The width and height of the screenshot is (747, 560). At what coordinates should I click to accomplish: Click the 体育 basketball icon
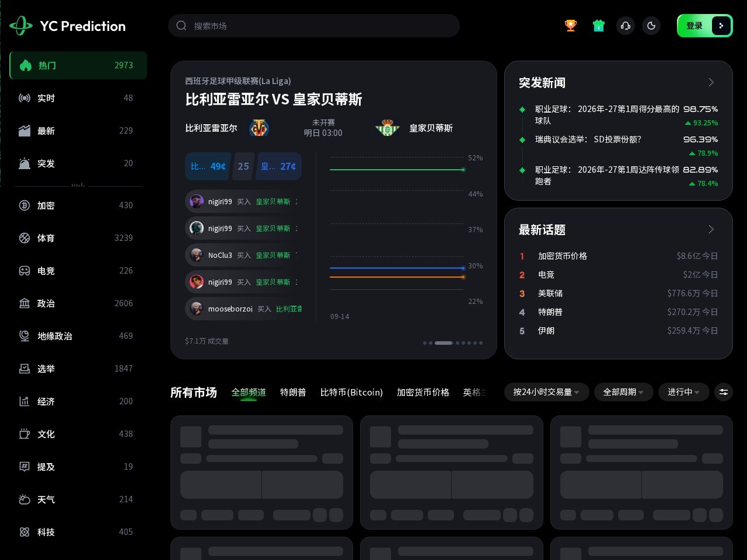pos(25,238)
